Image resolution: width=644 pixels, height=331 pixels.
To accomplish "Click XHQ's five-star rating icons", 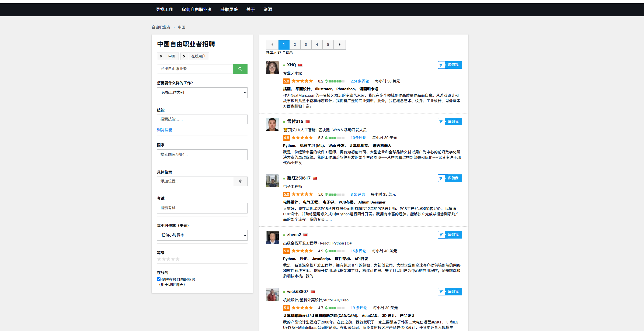I will 302,81.
